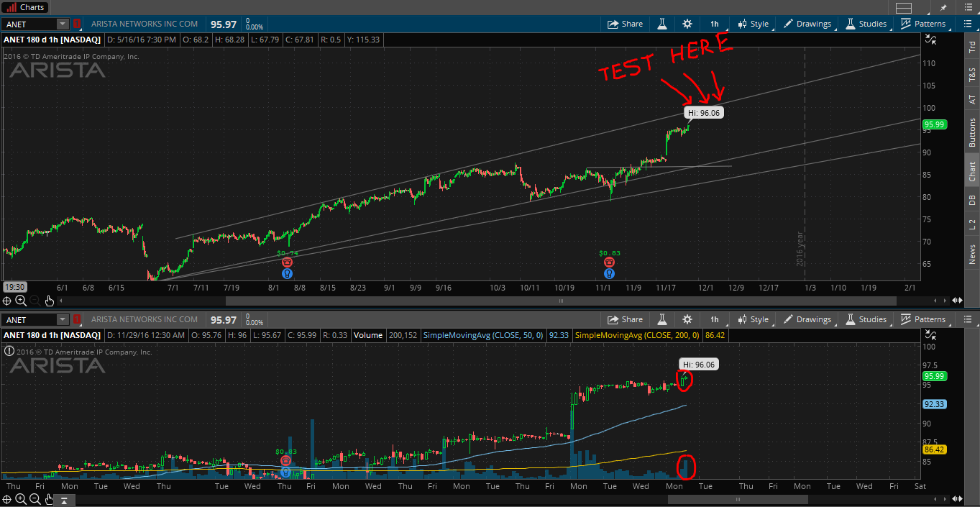Open the Patterns menu in lower chart
The image size is (980, 507).
click(x=924, y=319)
